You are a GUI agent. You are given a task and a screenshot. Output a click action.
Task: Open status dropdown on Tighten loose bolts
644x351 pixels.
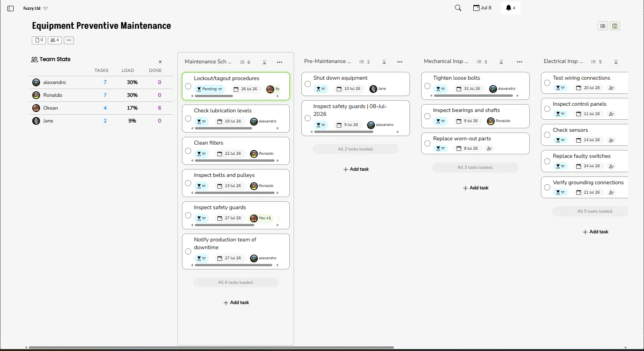pyautogui.click(x=441, y=89)
